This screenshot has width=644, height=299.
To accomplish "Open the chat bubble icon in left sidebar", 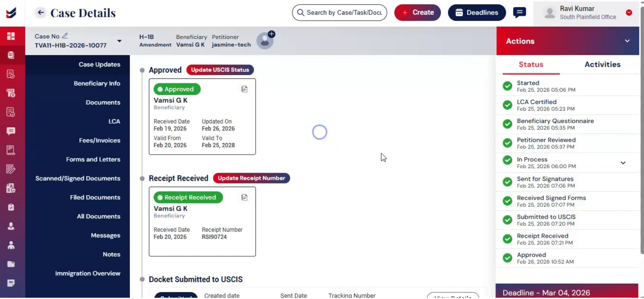I will 11,131.
